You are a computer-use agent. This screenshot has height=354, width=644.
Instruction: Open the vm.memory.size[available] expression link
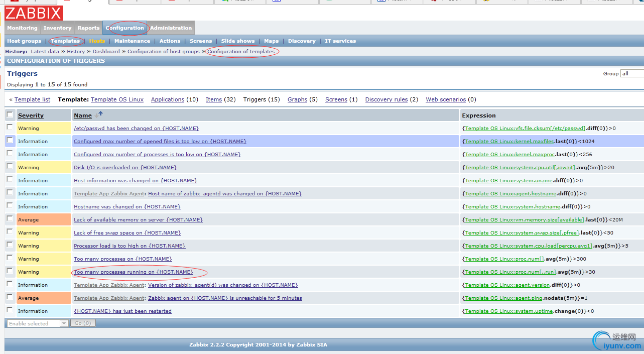525,220
